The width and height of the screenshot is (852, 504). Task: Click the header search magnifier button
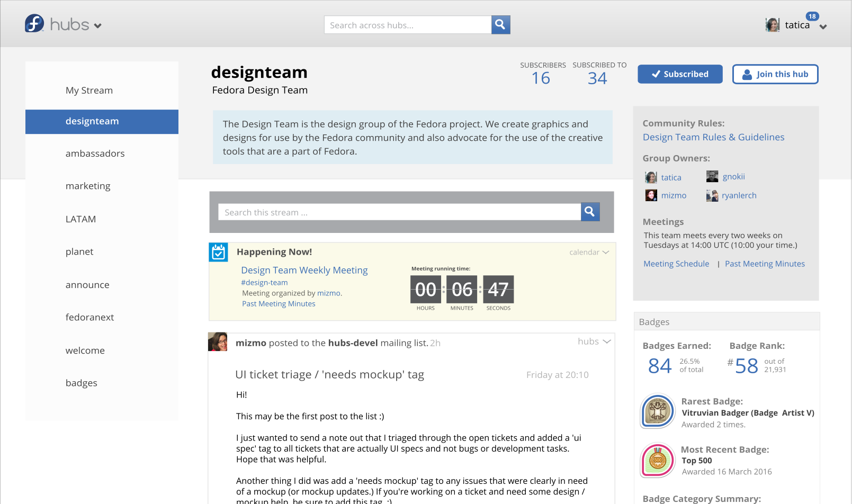point(500,25)
